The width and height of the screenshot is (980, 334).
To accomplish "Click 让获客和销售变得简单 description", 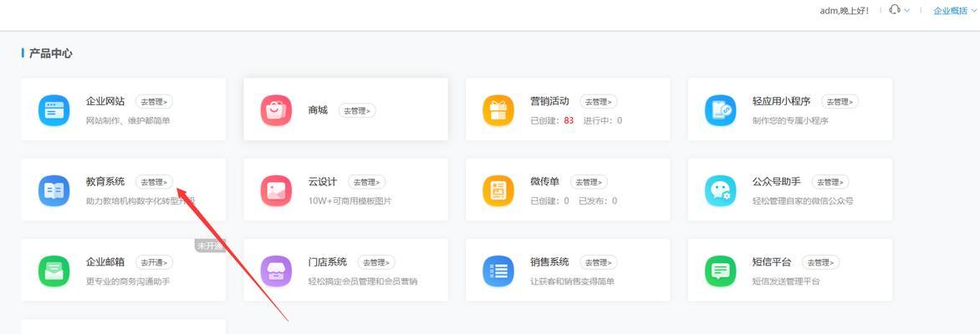I will (x=572, y=281).
